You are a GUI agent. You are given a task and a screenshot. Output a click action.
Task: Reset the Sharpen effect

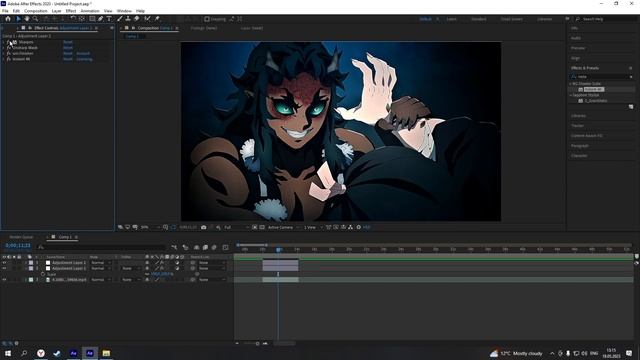point(68,42)
